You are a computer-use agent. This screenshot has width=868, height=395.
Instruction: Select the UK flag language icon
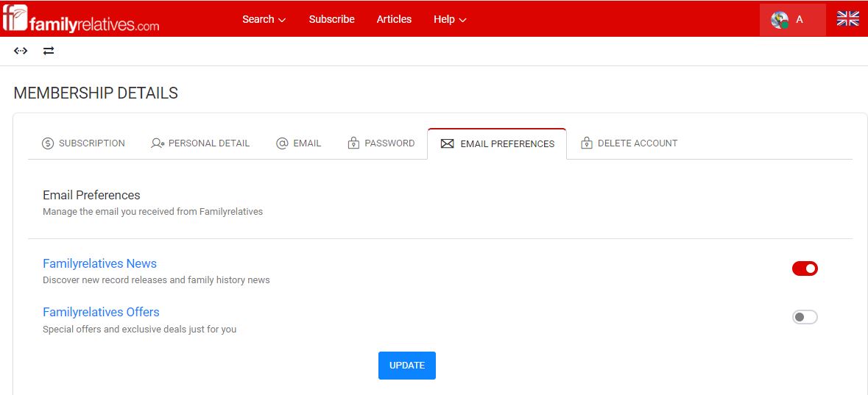coord(847,19)
